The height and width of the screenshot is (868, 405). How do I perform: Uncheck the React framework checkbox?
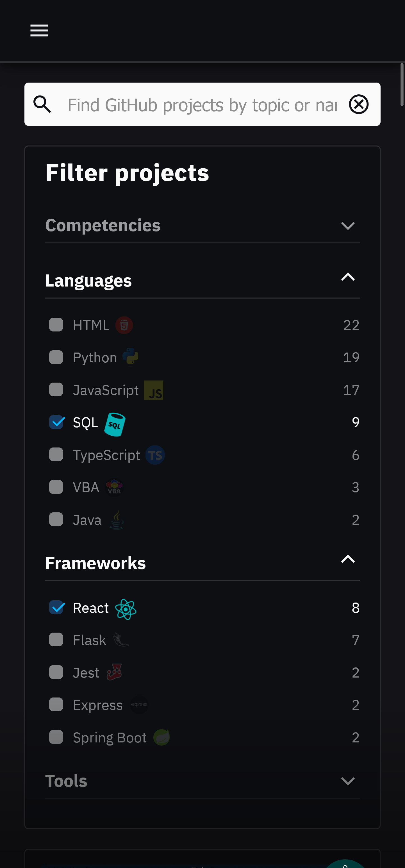(x=56, y=608)
